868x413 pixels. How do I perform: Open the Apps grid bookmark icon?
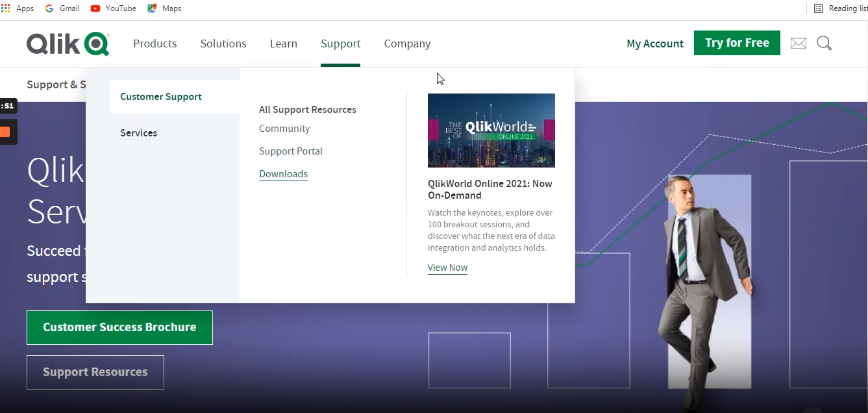coord(6,8)
